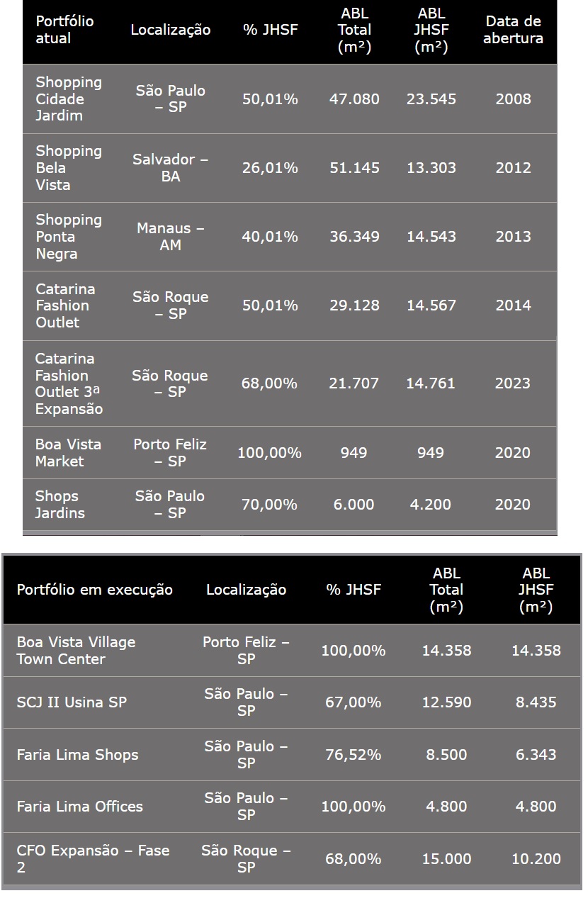Click the Shopping Ponta Negra entry
Image resolution: width=588 pixels, height=903 pixels.
click(x=69, y=237)
